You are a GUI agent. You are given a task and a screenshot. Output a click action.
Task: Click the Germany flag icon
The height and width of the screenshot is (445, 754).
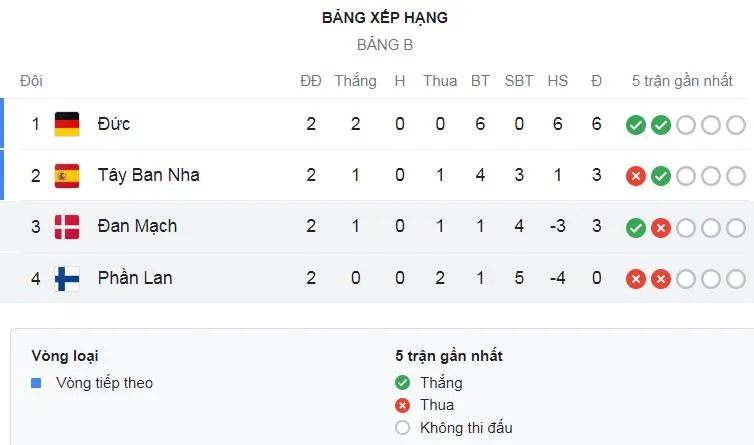click(x=67, y=124)
